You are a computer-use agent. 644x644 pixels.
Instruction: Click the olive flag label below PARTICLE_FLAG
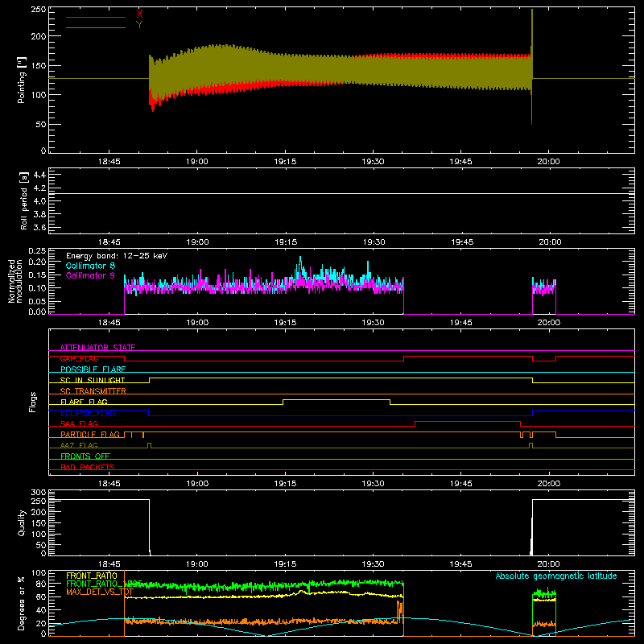point(79,446)
